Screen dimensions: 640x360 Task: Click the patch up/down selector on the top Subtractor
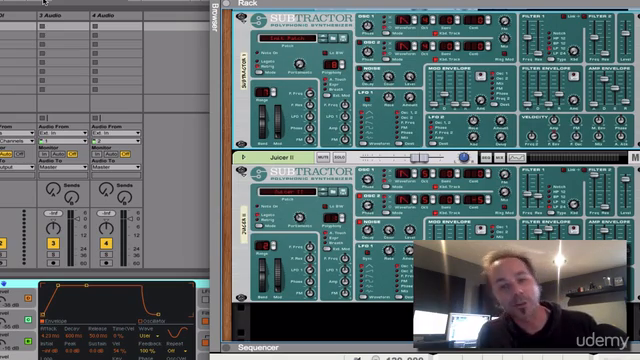click(x=323, y=38)
